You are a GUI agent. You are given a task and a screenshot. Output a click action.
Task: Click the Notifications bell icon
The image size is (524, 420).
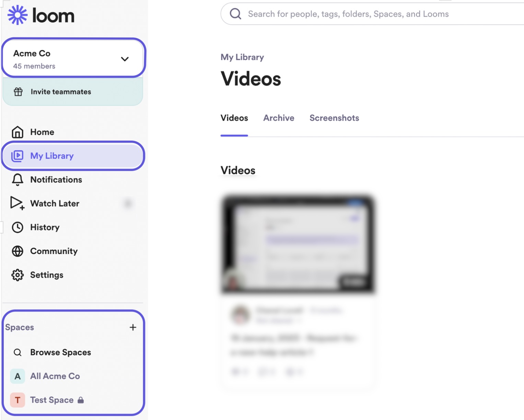18,180
